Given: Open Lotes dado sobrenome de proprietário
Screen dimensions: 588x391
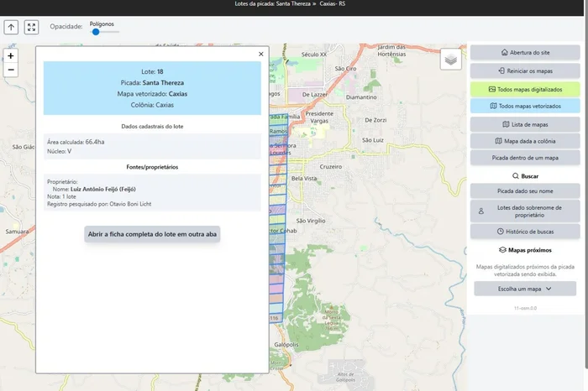Looking at the screenshot, I should (525, 211).
